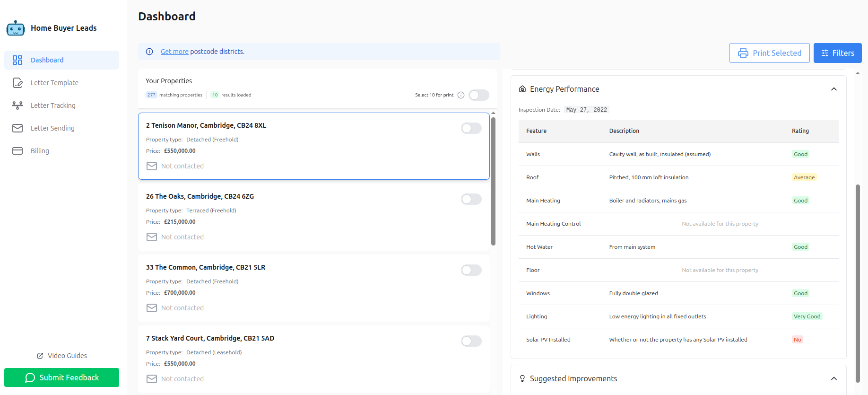Screen dimensions: 868x395
Task: Click the Walls Good rating badge
Action: pos(800,154)
